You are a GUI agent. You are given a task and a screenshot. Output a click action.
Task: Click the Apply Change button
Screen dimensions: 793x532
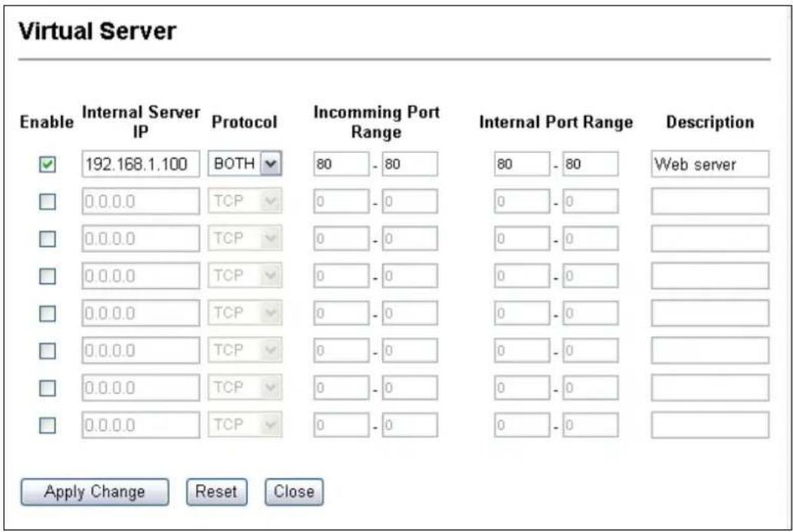tap(95, 491)
